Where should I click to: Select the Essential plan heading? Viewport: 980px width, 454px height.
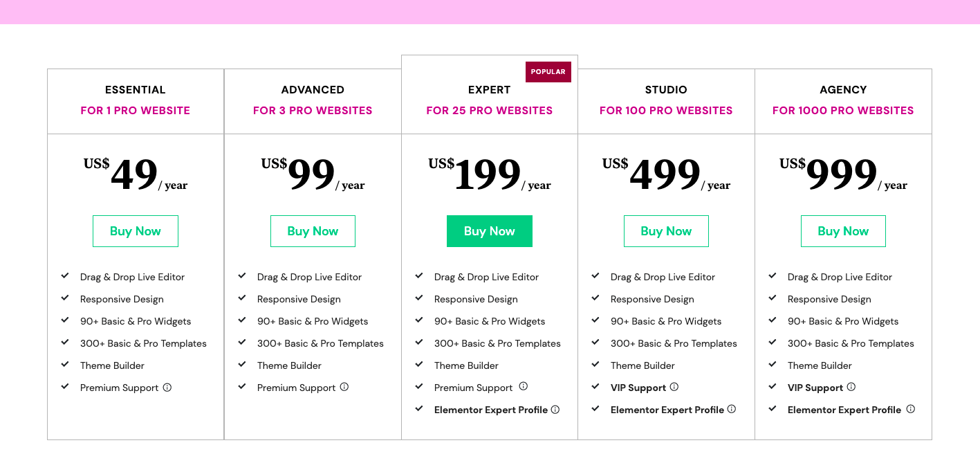(x=136, y=90)
